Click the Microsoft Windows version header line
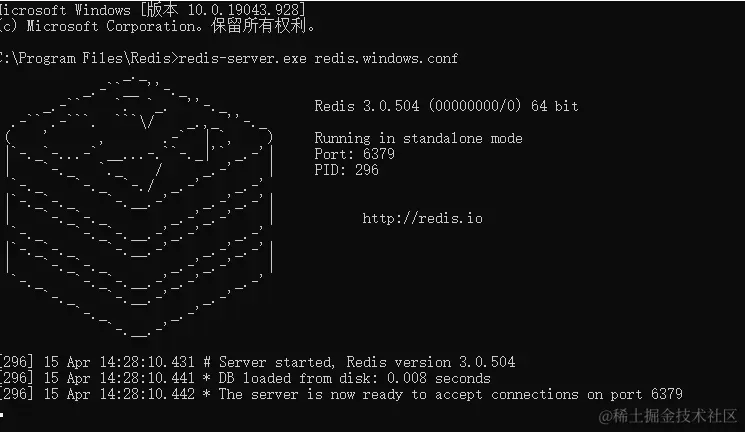The image size is (745, 432). [152, 10]
